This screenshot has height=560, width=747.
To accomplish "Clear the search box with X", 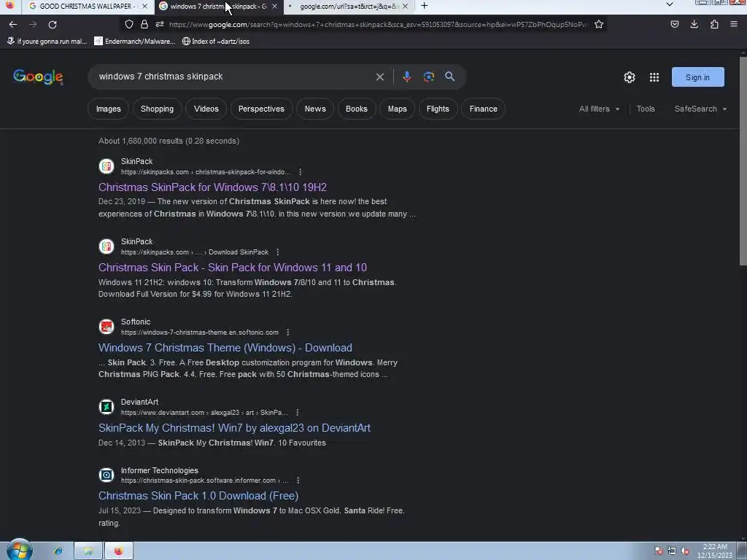I will 379,77.
